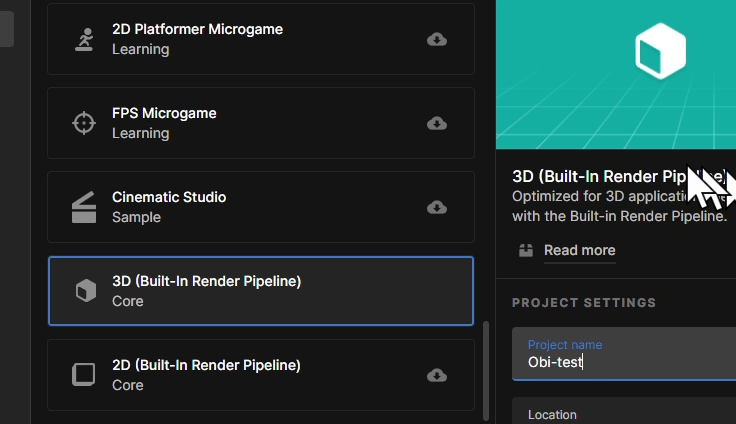Image resolution: width=736 pixels, height=424 pixels.
Task: Download the FPS Microgame template
Action: click(x=436, y=123)
